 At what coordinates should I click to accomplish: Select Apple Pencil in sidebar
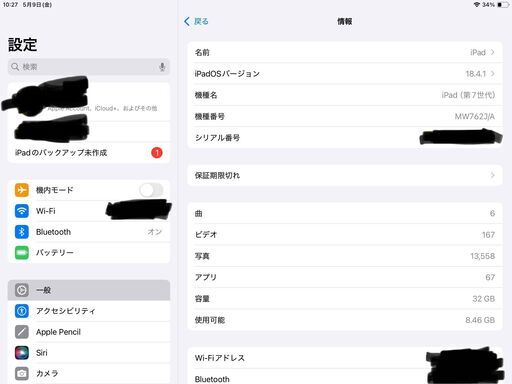click(89, 332)
